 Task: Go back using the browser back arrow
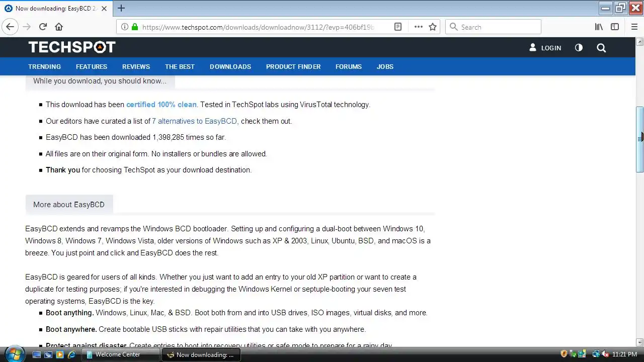[10, 27]
